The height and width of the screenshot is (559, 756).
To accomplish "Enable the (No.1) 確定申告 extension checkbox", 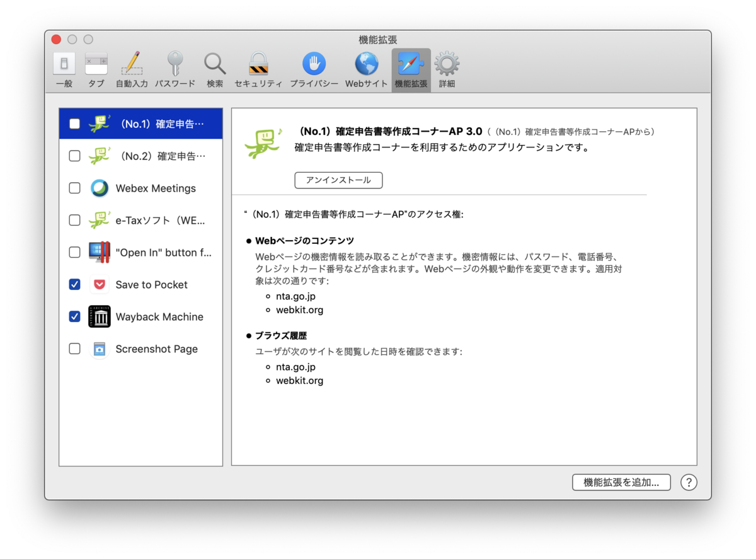I will 74,124.
